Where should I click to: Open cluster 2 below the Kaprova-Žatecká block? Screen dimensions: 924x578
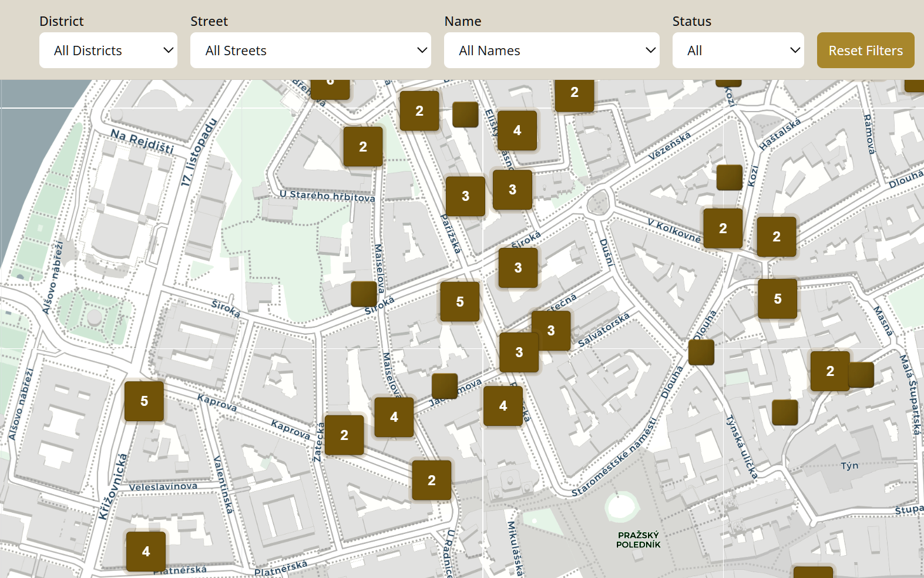(x=432, y=480)
